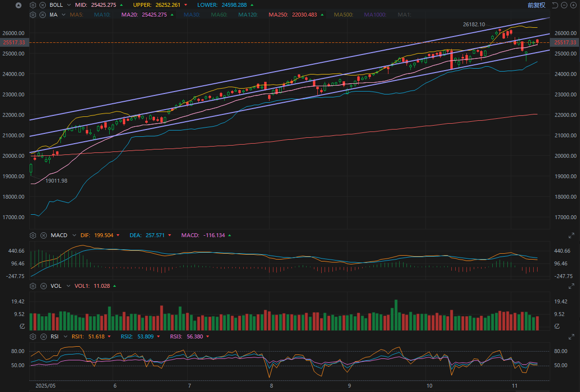Expand the BOLL indicator dropdown
Viewport: 580px width, 392px height.
[69, 5]
